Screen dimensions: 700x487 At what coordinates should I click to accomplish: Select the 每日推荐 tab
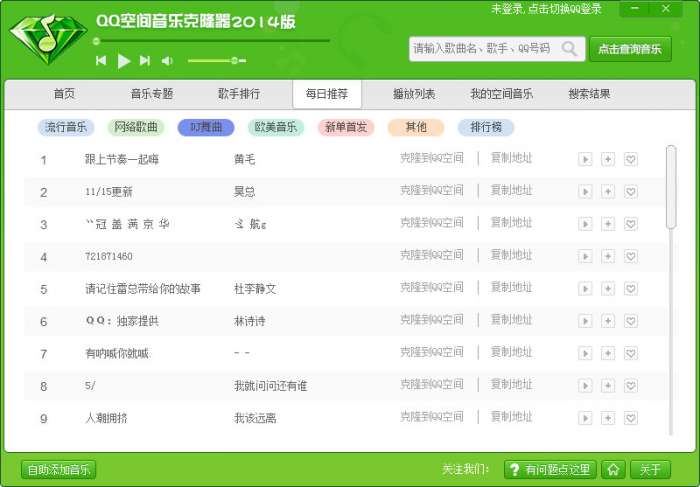click(x=327, y=94)
